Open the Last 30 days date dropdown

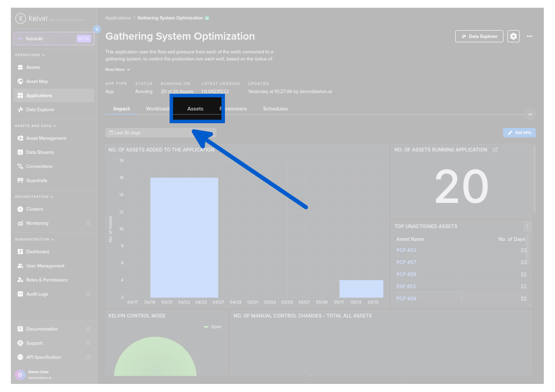point(160,133)
